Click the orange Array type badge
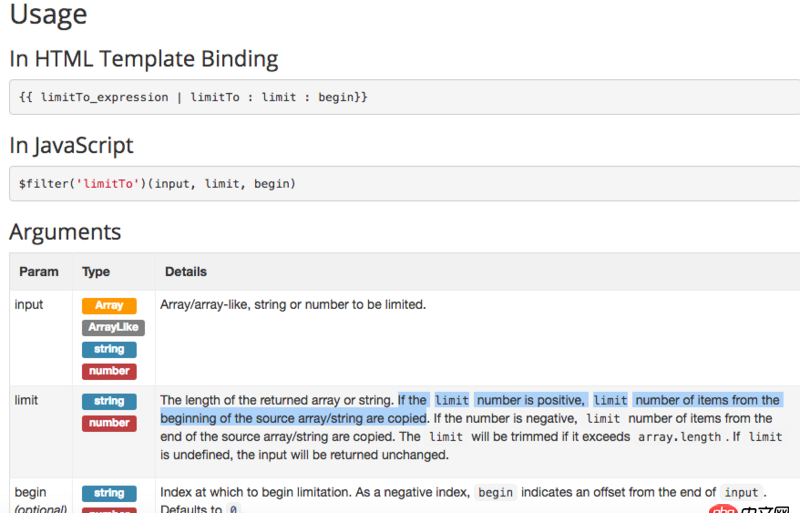Viewport: 800px width, 513px height. pyautogui.click(x=109, y=306)
